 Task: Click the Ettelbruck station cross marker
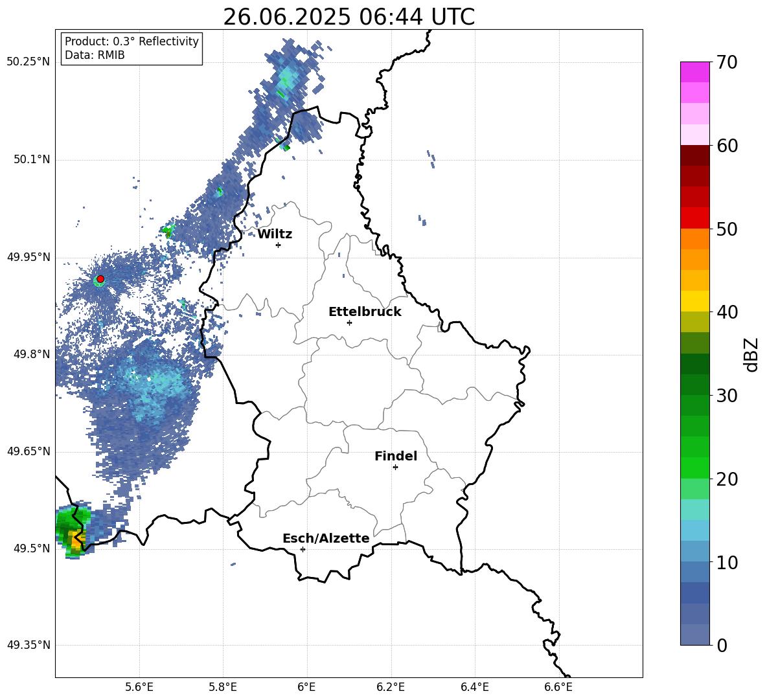[x=349, y=322]
